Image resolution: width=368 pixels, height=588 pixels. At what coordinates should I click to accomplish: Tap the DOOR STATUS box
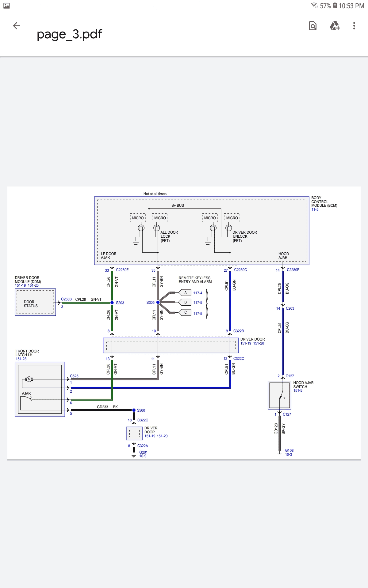(35, 302)
